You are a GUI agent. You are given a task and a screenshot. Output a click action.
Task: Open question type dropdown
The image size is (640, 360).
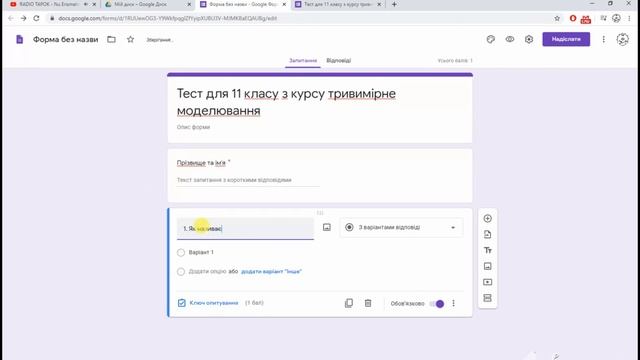pyautogui.click(x=401, y=227)
